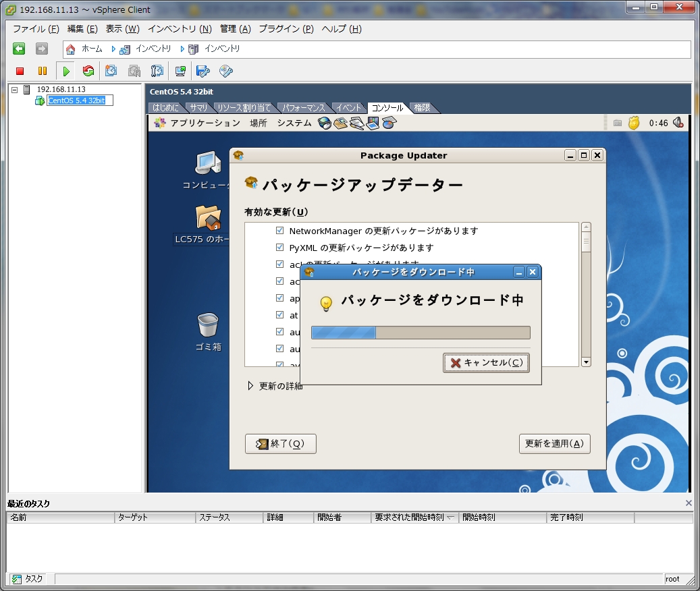Click the 名前 column header in recent tasks
700x591 pixels.
[x=60, y=517]
